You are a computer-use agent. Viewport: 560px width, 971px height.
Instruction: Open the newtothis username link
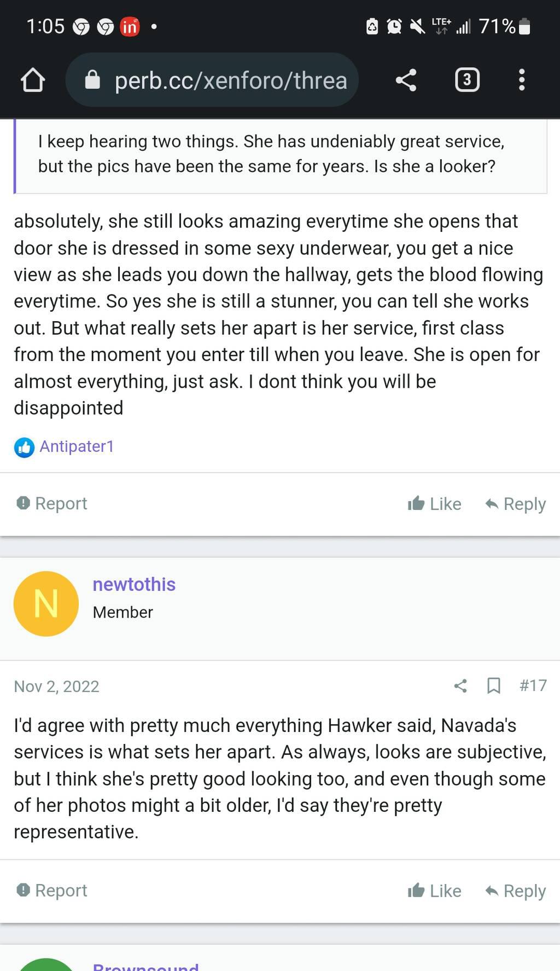coord(134,584)
